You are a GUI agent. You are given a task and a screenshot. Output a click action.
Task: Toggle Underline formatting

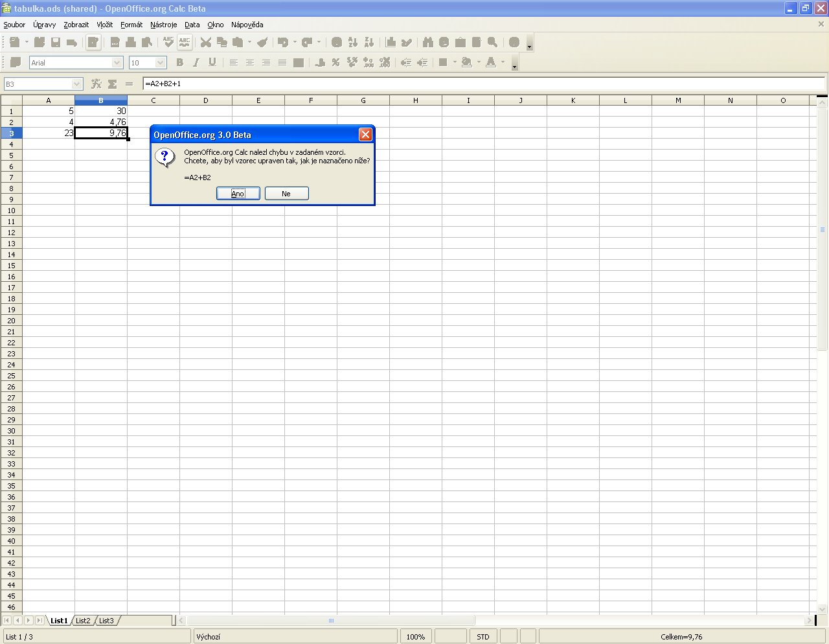coord(212,63)
